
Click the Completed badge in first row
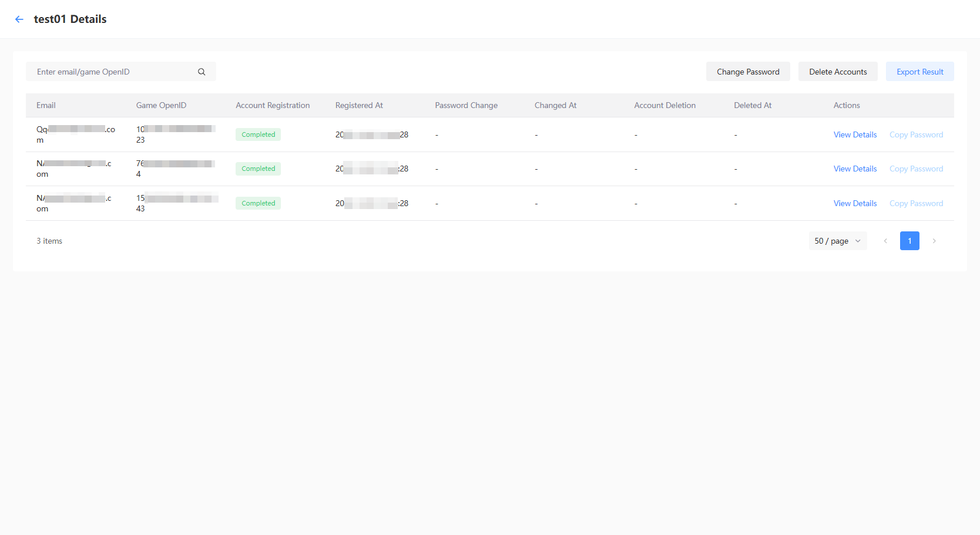pyautogui.click(x=258, y=134)
